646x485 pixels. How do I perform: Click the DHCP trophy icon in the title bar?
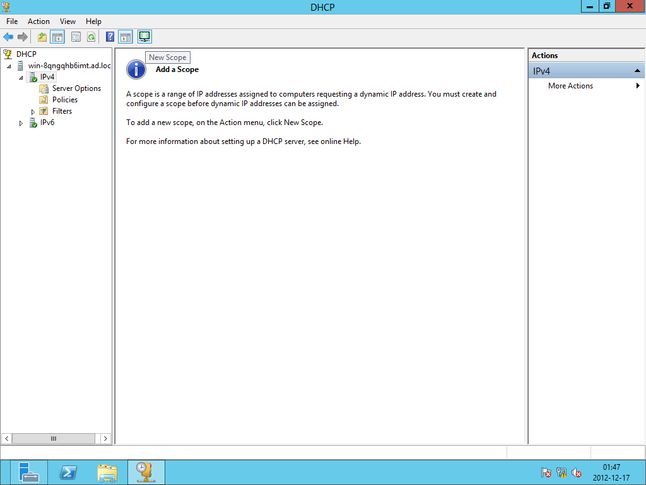tap(6, 7)
